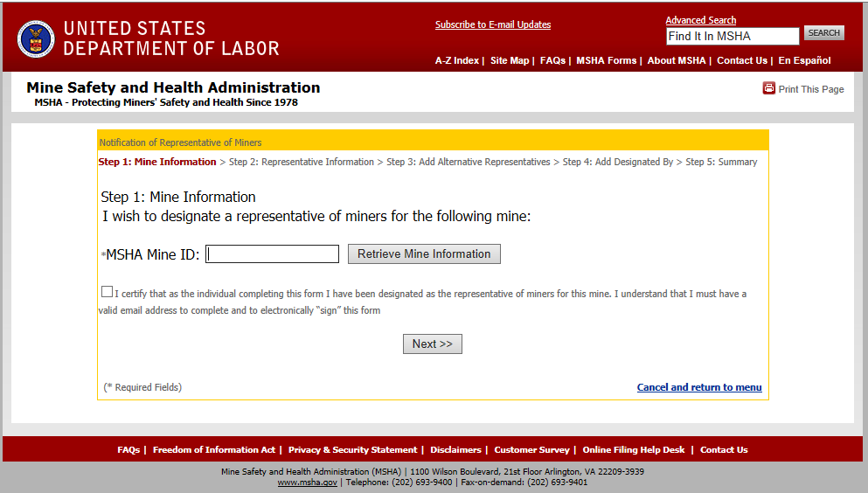Viewport: 868px width, 493px height.
Task: Click the MSHA Mine ID input field
Action: click(x=273, y=254)
